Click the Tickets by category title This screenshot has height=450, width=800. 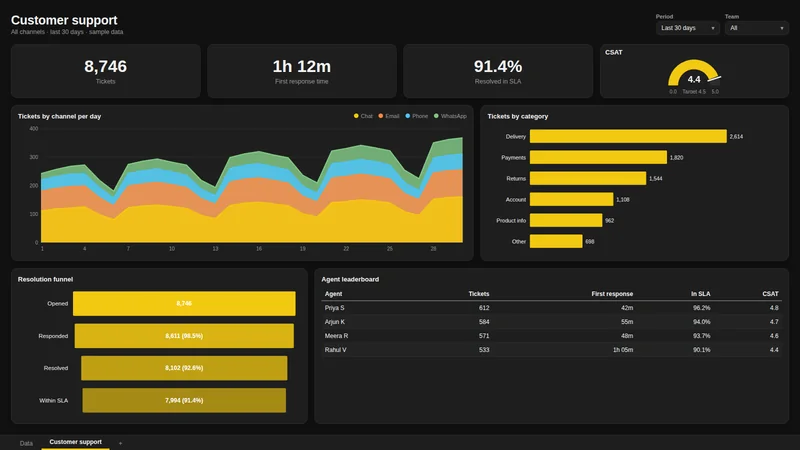point(517,116)
